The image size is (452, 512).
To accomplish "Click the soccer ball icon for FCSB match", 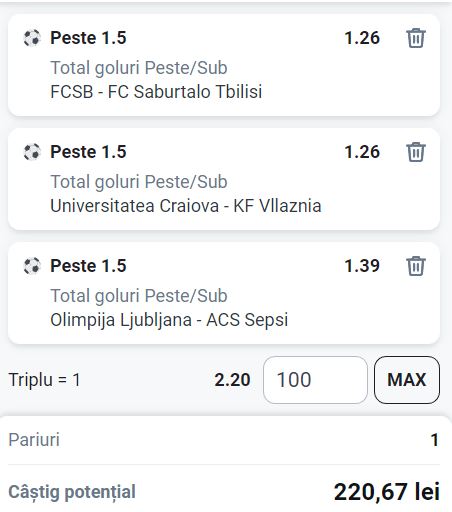I will [32, 38].
